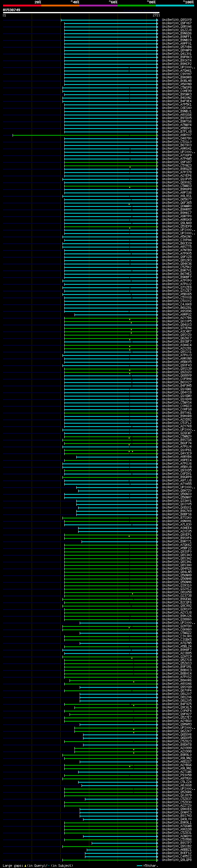Select the hit label UniRef100_Q6DUV6
Image resolution: width=197 pixels, height=868 pixels.
(177, 734)
